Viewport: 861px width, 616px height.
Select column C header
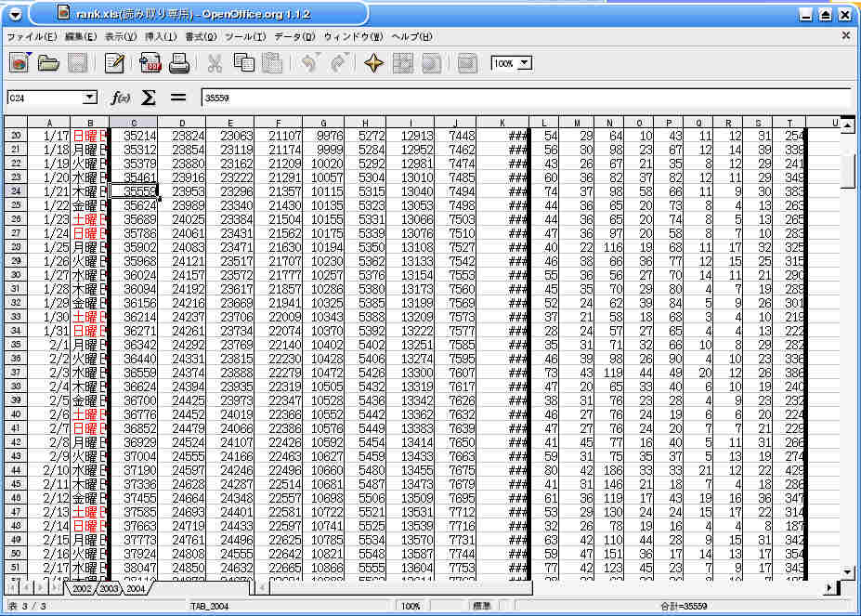click(134, 123)
